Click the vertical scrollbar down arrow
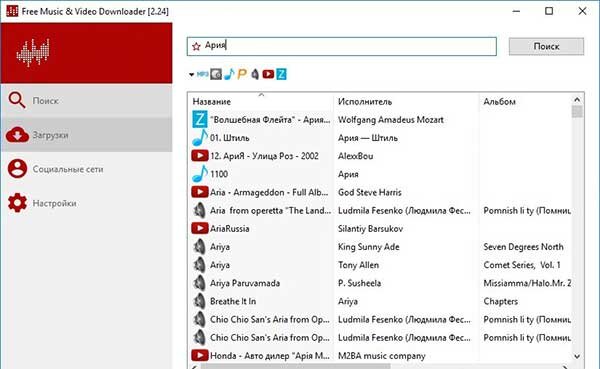This screenshot has height=369, width=600. (x=577, y=356)
